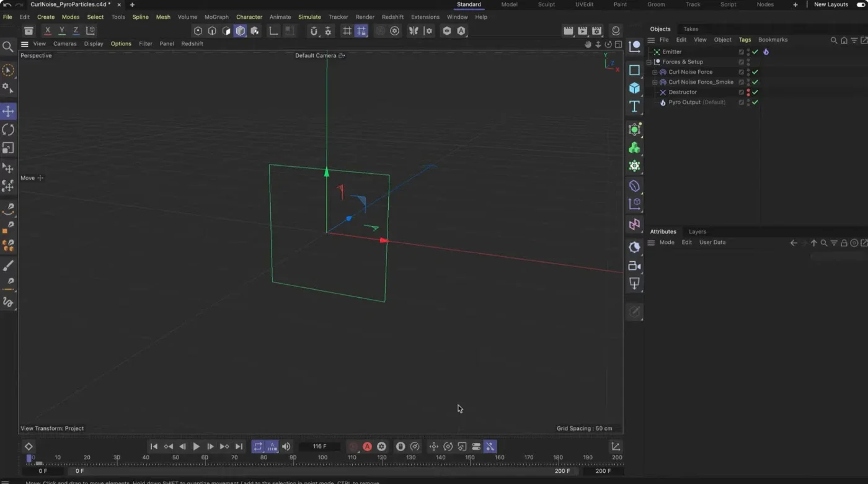Select the Emitter object in Objects list
Viewport: 868px width, 484px height.
671,52
